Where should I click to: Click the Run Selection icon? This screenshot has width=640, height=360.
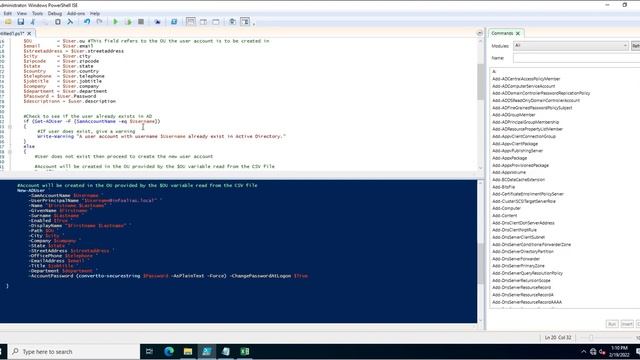point(128,22)
